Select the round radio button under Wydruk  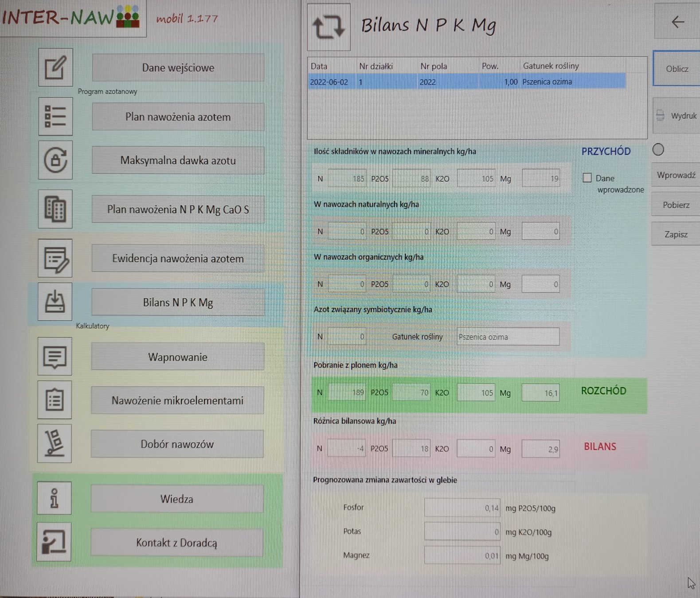pyautogui.click(x=658, y=150)
